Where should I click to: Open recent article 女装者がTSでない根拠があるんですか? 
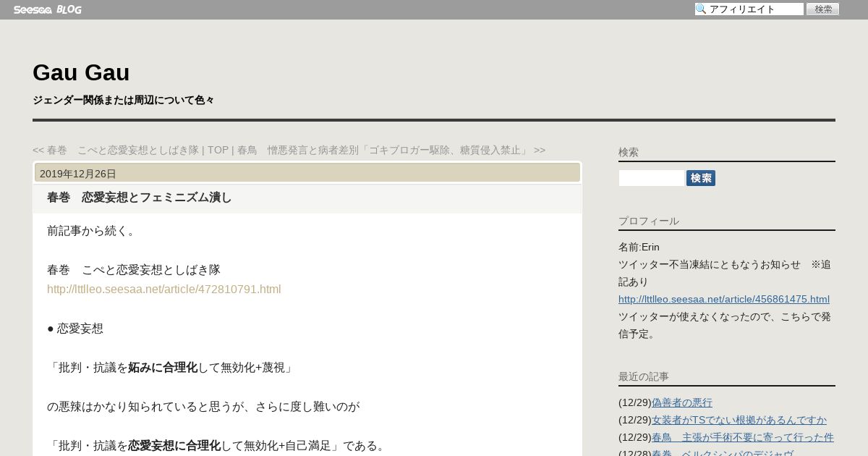click(x=739, y=420)
